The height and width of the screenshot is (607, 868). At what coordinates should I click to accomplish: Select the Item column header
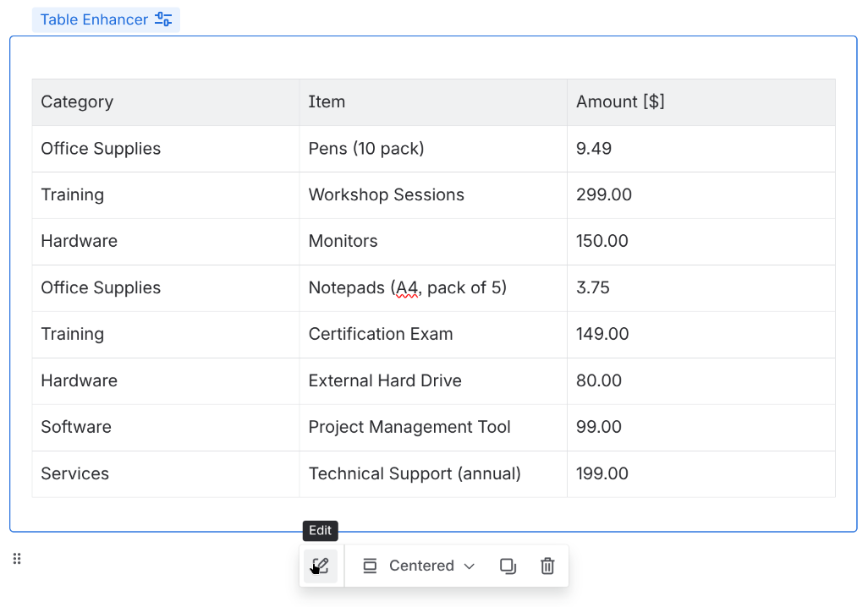(327, 102)
